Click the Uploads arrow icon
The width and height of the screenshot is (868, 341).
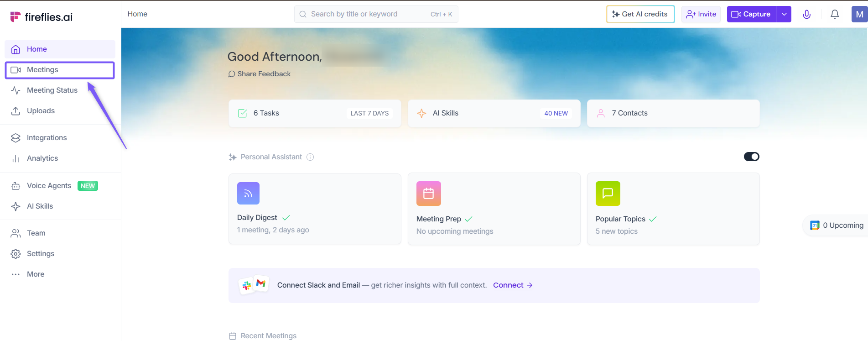[16, 111]
